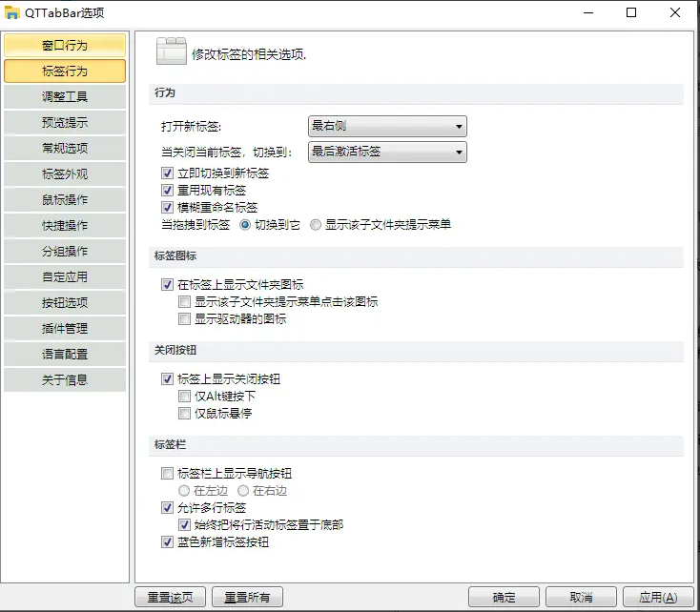Enable 仅Alt键按下 checkbox
The width and height of the screenshot is (700, 612).
tap(184, 396)
